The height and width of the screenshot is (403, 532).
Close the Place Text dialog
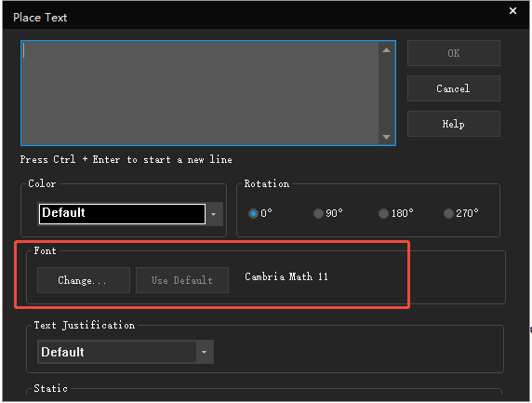[x=512, y=11]
